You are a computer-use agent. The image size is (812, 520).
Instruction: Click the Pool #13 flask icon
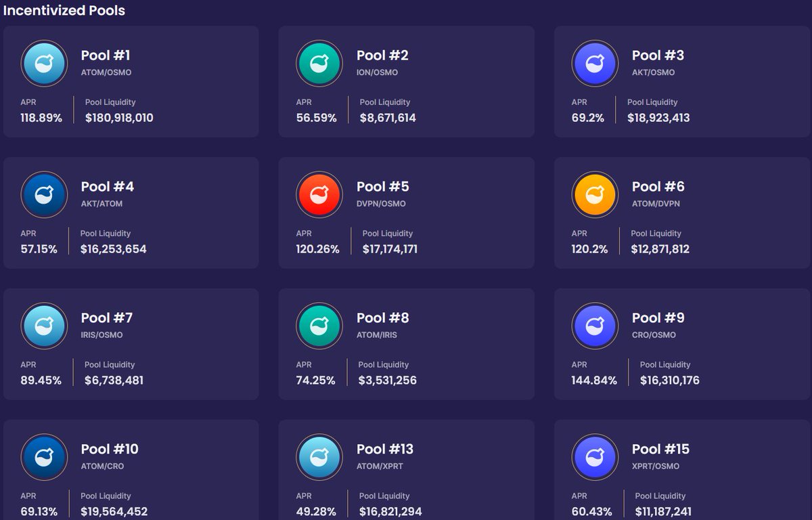pyautogui.click(x=319, y=458)
